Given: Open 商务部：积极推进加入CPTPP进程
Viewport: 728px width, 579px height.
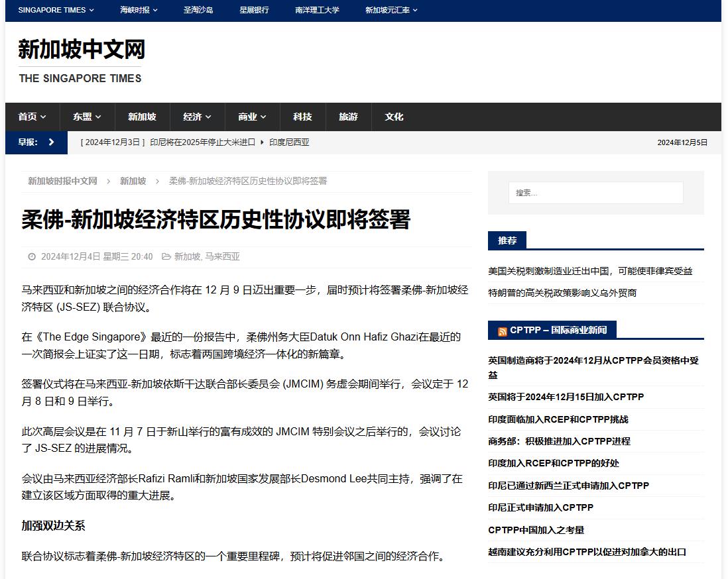Looking at the screenshot, I should [559, 441].
